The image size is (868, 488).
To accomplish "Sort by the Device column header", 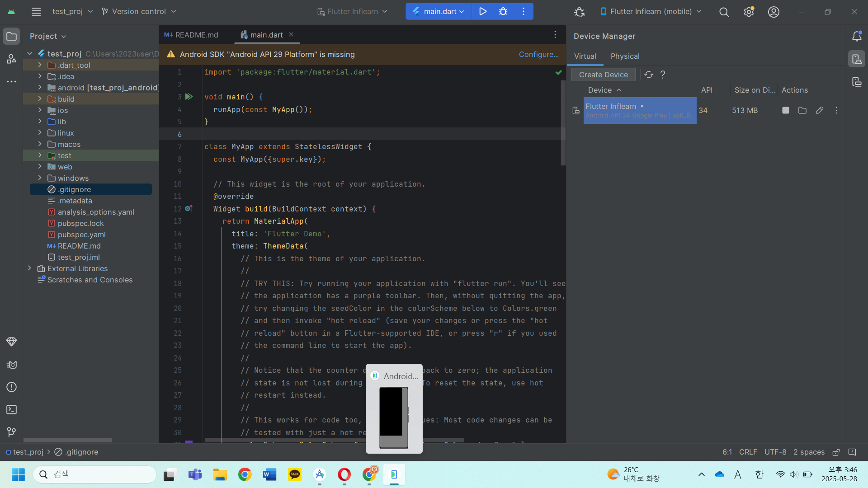I will tap(604, 90).
